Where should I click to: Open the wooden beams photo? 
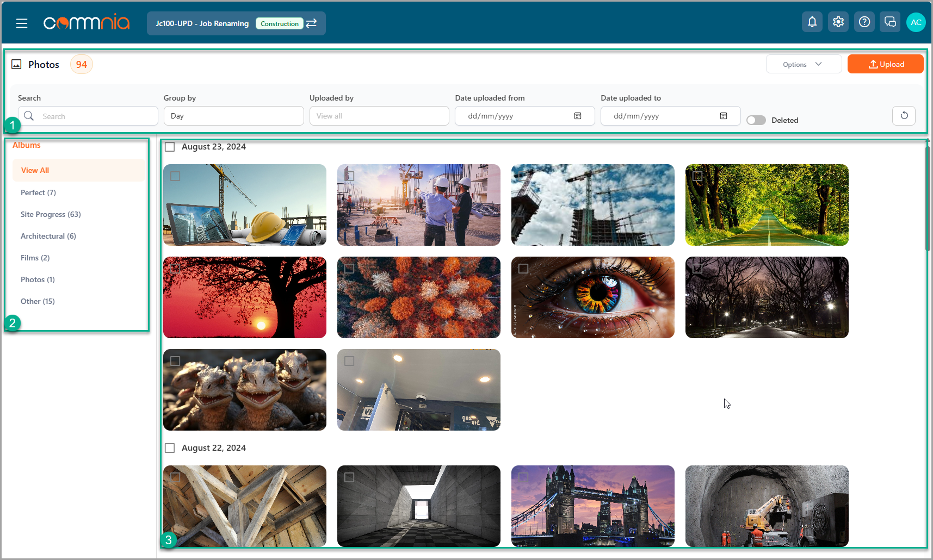(x=245, y=506)
